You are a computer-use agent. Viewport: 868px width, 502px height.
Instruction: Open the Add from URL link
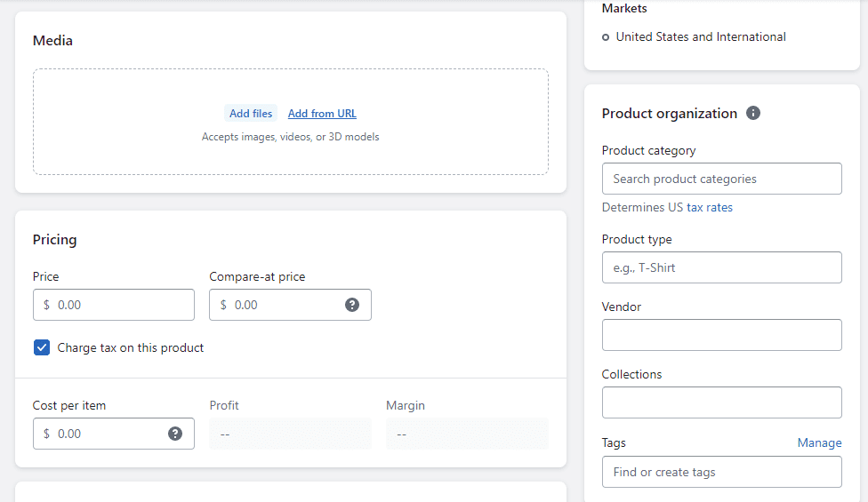pos(322,114)
